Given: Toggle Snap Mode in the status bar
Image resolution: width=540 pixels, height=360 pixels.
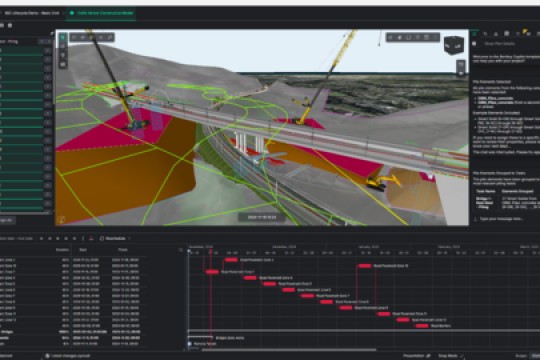Looking at the screenshot, I should (450, 356).
